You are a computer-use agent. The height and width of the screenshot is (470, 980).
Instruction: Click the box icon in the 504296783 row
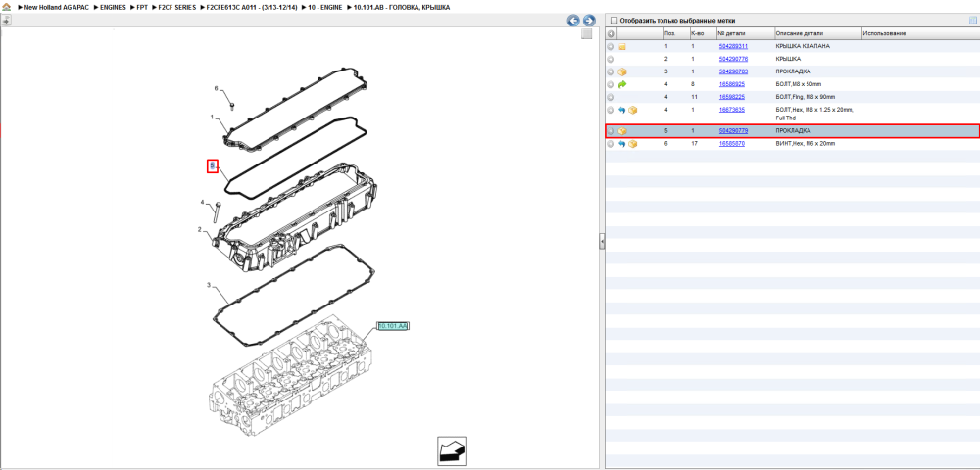pyautogui.click(x=622, y=71)
